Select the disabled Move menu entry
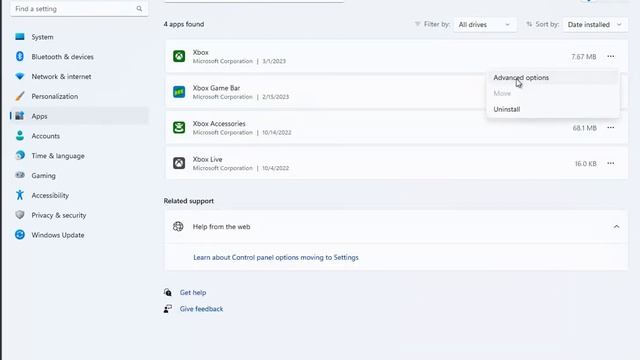The height and width of the screenshot is (360, 640). (553, 93)
